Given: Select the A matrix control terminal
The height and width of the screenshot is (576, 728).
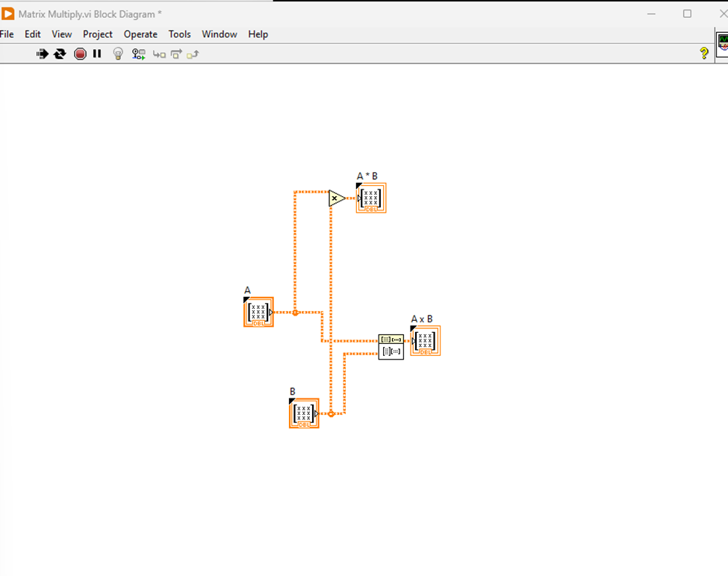Looking at the screenshot, I should 258,311.
